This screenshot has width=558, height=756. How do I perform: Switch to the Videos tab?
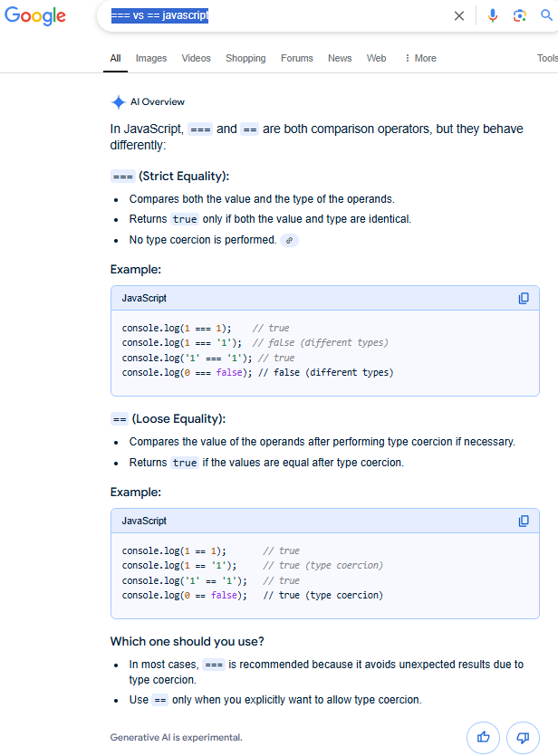click(196, 58)
